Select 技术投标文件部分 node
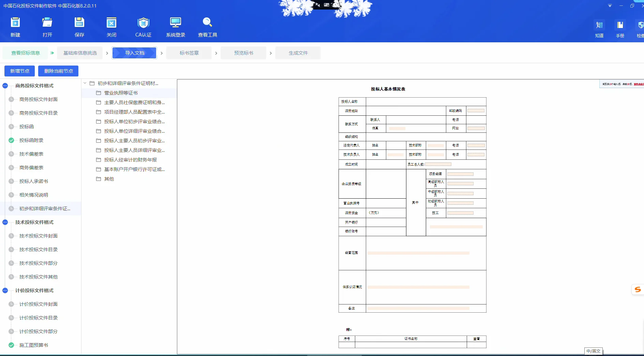Image resolution: width=644 pixels, height=356 pixels. pyautogui.click(x=39, y=263)
